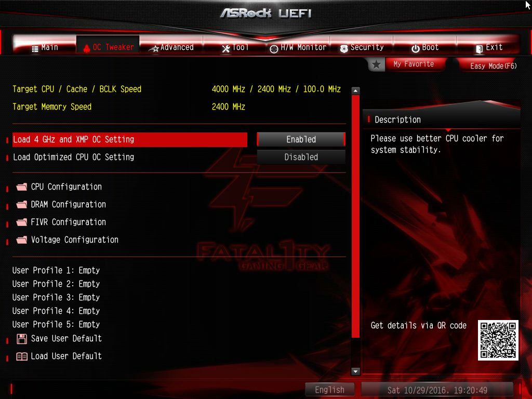Click the scroll up arrow
Image resolution: width=532 pixels, height=399 pixels.
coord(355,90)
